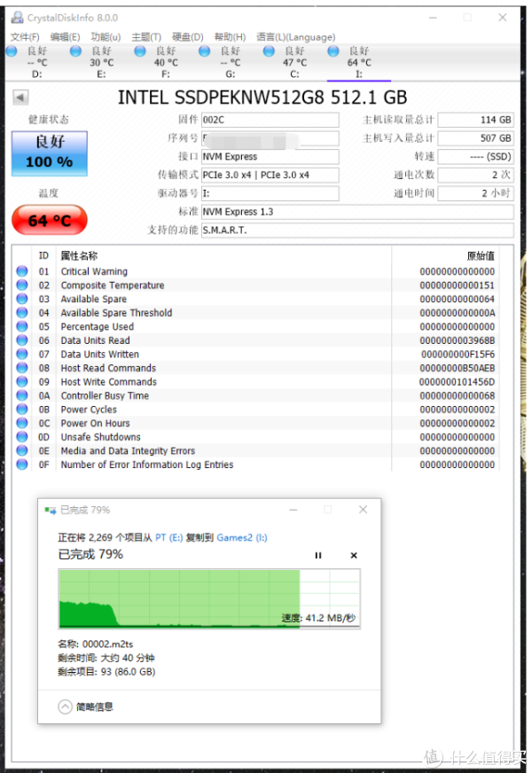Click the previous disk arrow button
The height and width of the screenshot is (773, 532).
click(x=20, y=98)
